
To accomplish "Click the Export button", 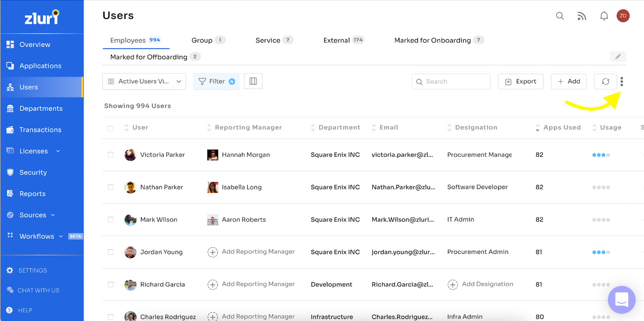I will [520, 81].
